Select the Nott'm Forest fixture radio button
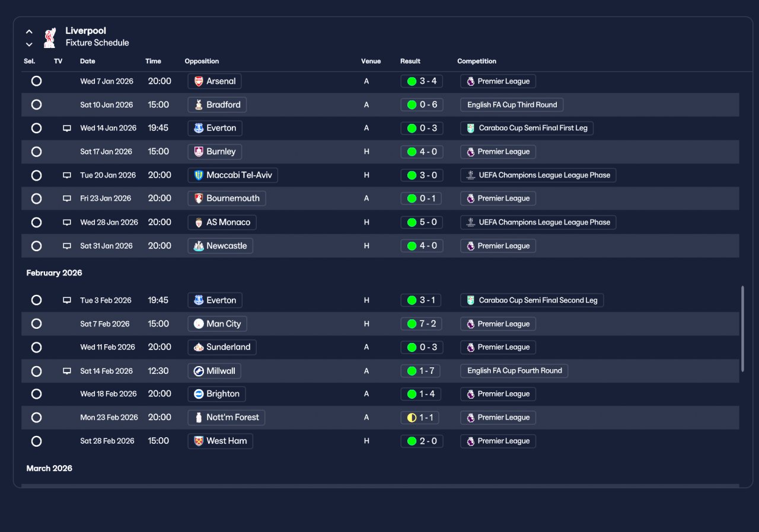 pos(36,418)
